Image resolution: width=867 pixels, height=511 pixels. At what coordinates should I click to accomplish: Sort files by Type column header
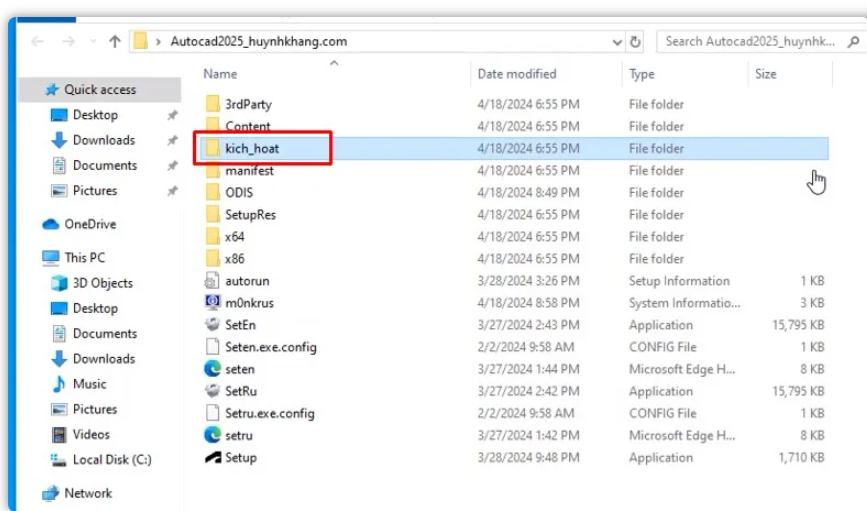coord(642,74)
